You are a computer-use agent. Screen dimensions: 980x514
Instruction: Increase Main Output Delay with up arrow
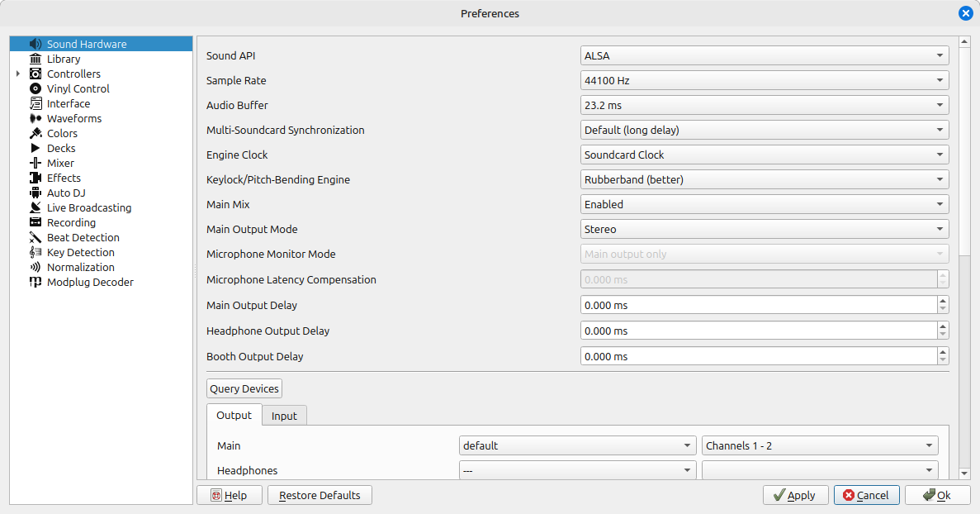coord(943,301)
